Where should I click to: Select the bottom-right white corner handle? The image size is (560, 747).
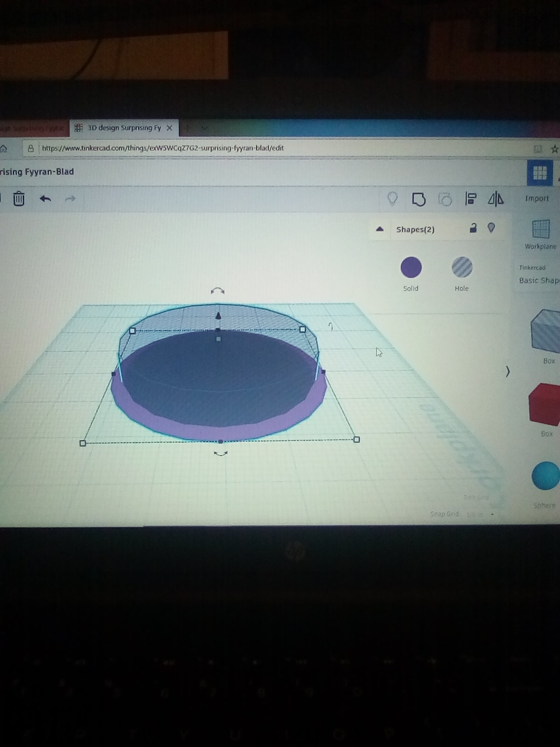pos(357,439)
